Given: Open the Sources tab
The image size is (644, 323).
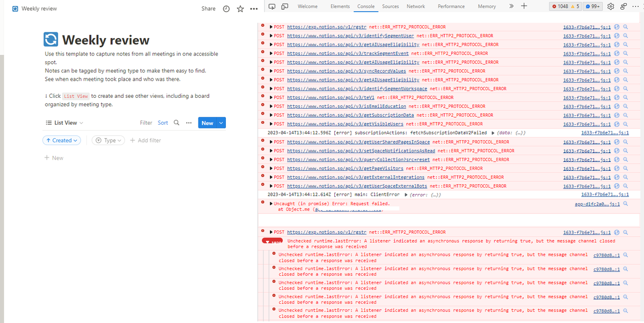Looking at the screenshot, I should (390, 6).
